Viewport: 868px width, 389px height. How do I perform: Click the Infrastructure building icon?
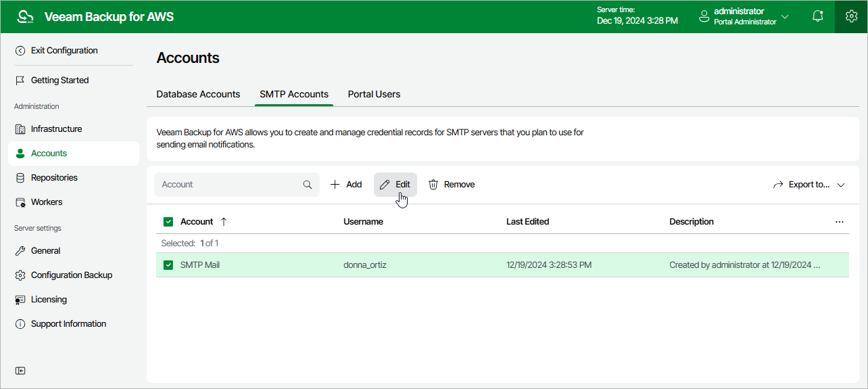(x=20, y=129)
